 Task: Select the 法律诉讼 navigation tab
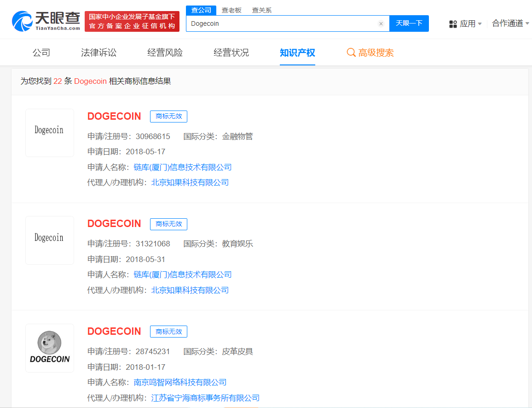(x=99, y=52)
